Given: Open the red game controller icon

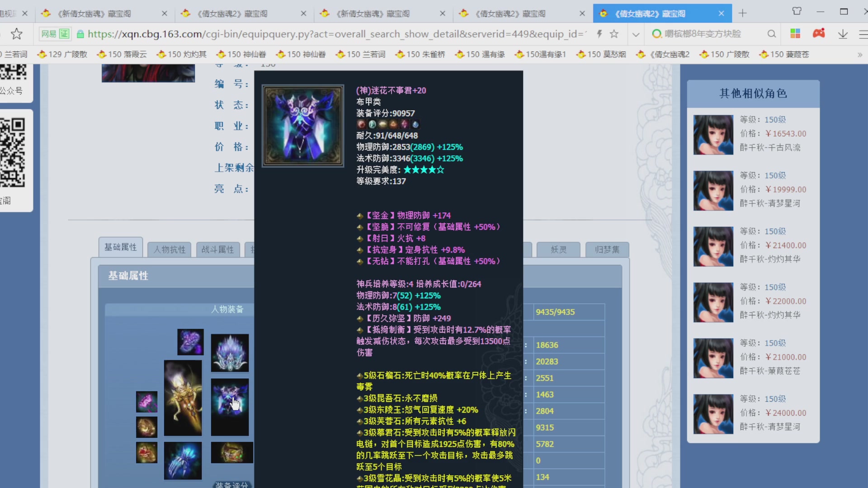Looking at the screenshot, I should (819, 33).
